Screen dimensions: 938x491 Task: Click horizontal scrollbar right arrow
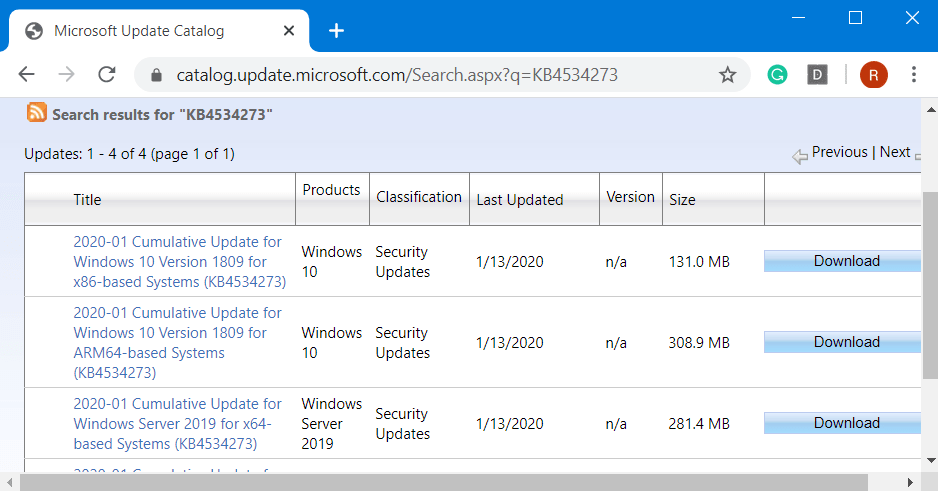(910, 482)
